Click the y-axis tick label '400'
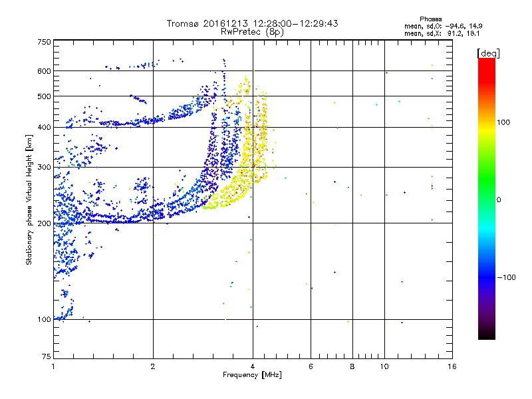532x399 pixels. 44,127
